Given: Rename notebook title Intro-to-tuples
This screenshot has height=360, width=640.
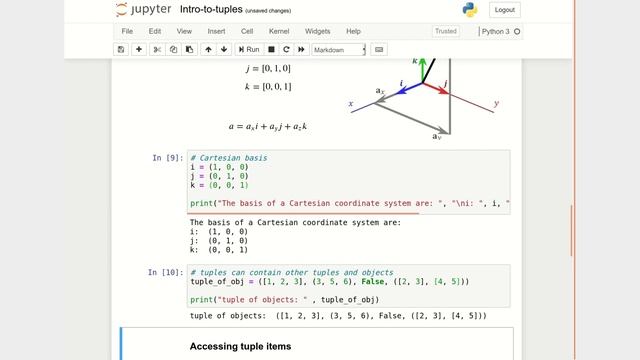Looking at the screenshot, I should [211, 9].
